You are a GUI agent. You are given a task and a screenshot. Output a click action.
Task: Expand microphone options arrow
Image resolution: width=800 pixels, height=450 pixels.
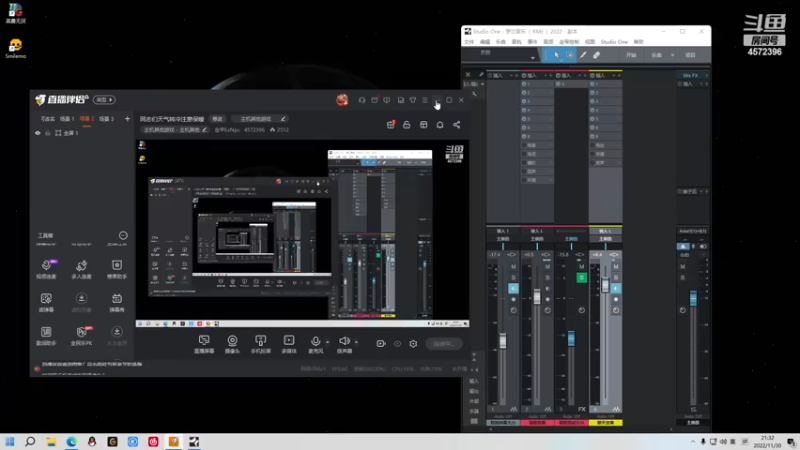pos(327,342)
